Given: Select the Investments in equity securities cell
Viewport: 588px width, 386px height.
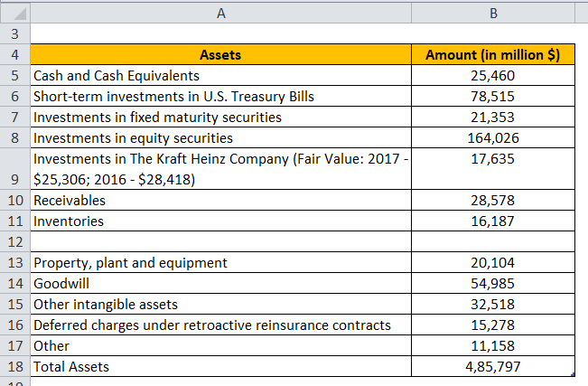Looking at the screenshot, I should 221,137.
